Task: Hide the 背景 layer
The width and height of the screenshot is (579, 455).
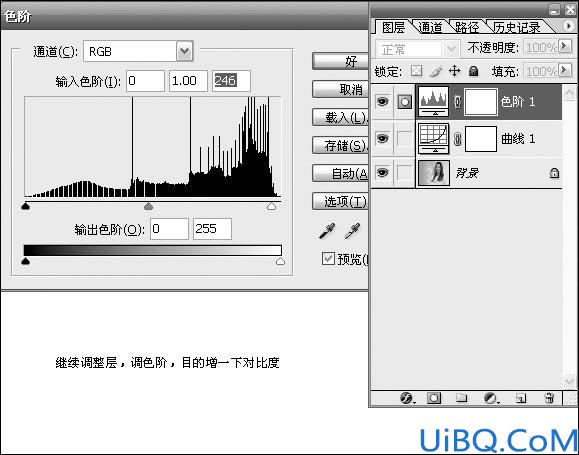Action: [383, 172]
